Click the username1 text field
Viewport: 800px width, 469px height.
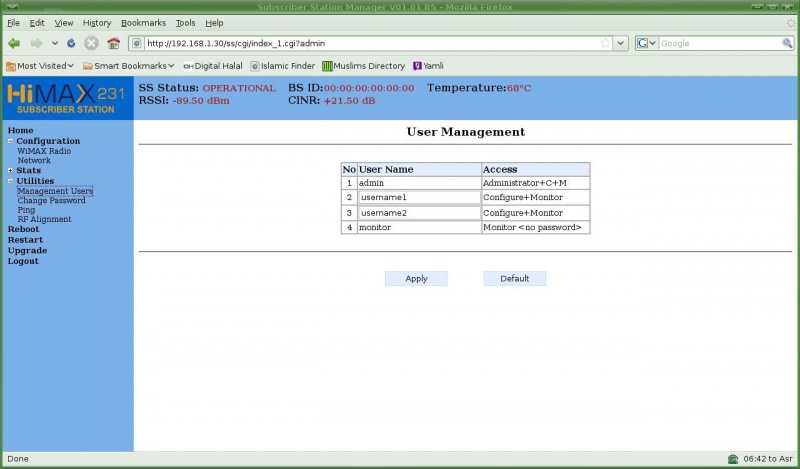pos(419,198)
